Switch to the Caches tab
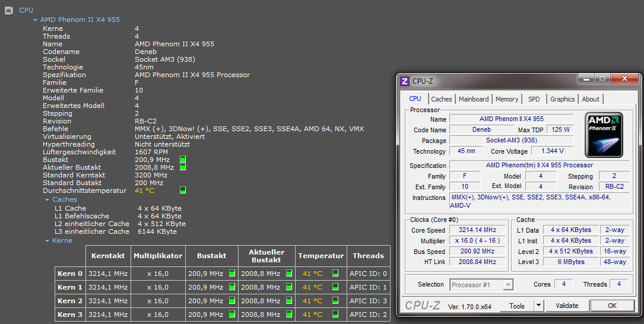This screenshot has width=644, height=324. (442, 99)
